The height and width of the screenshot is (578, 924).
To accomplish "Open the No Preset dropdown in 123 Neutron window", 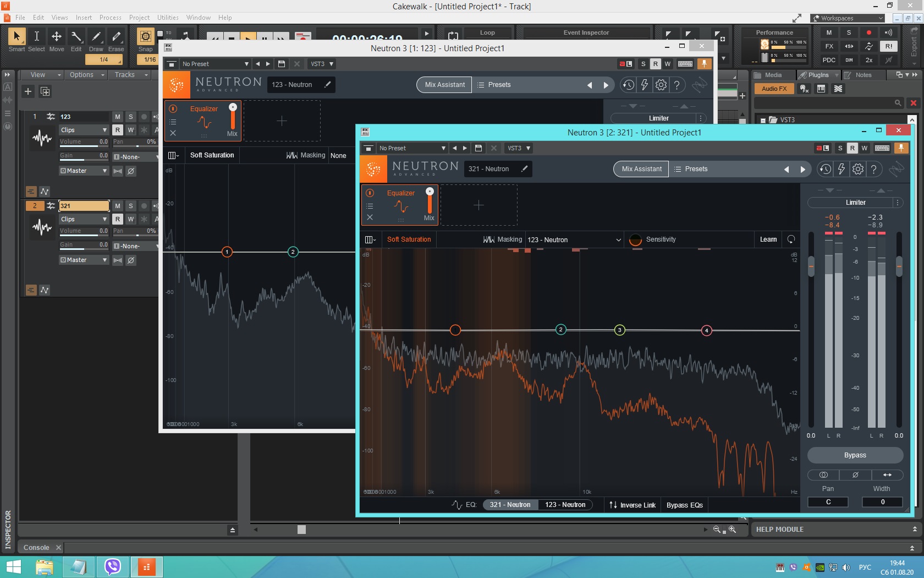I will (x=216, y=64).
